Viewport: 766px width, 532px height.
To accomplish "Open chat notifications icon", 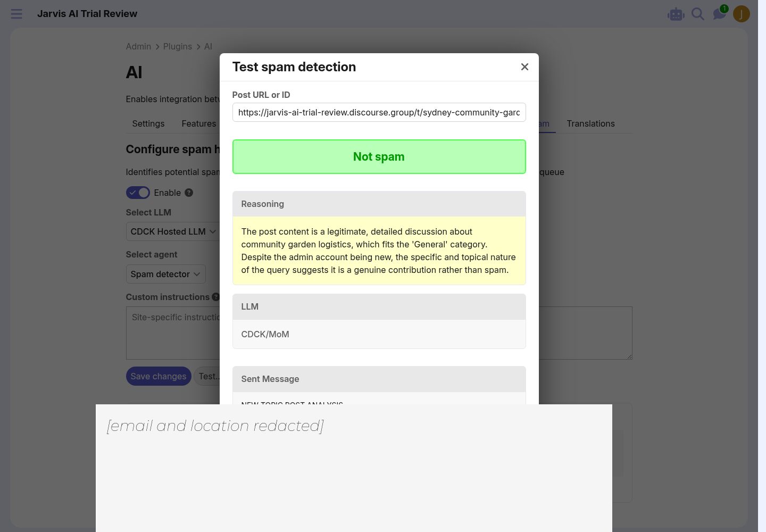I will [x=719, y=13].
